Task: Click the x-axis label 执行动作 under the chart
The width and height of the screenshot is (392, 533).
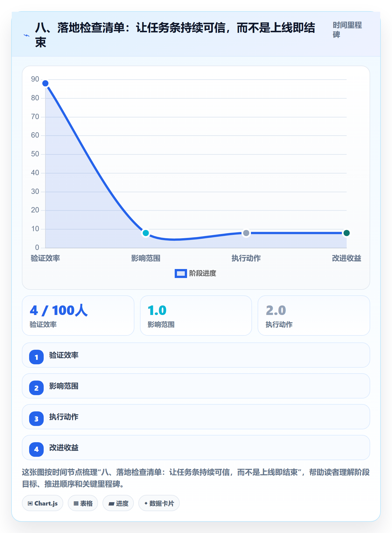Action: (x=246, y=258)
